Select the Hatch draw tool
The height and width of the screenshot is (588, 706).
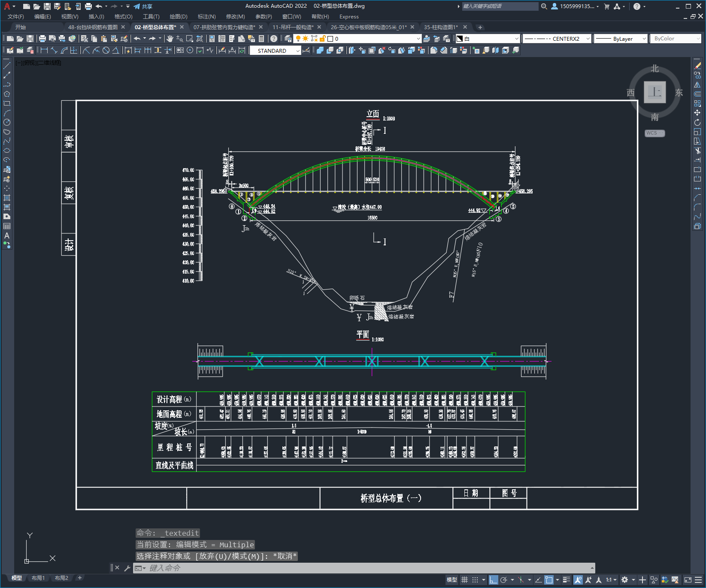point(7,198)
